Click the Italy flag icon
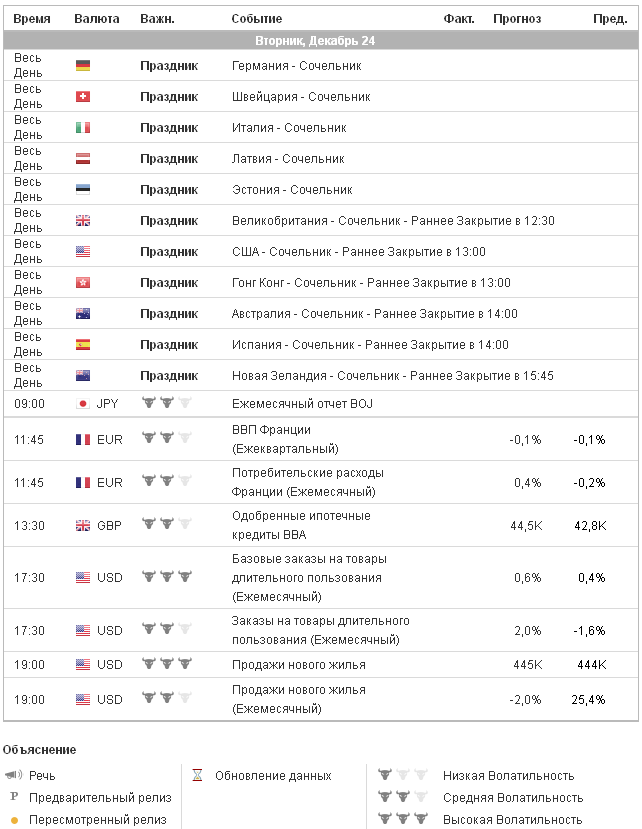The width and height of the screenshot is (642, 829). (x=83, y=128)
